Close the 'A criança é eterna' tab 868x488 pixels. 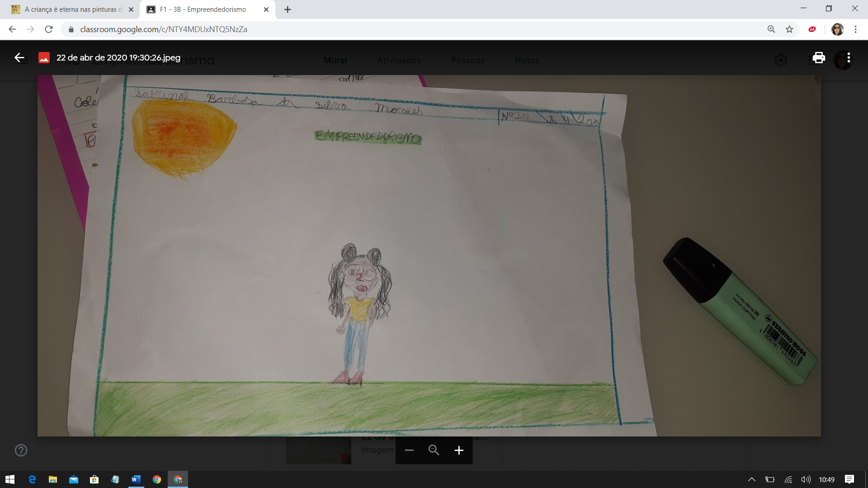point(131,9)
